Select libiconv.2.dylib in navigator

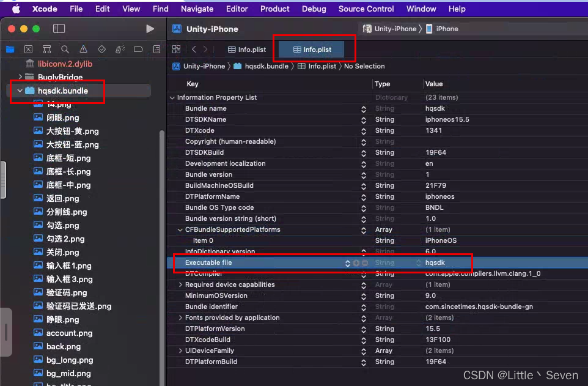tap(59, 64)
